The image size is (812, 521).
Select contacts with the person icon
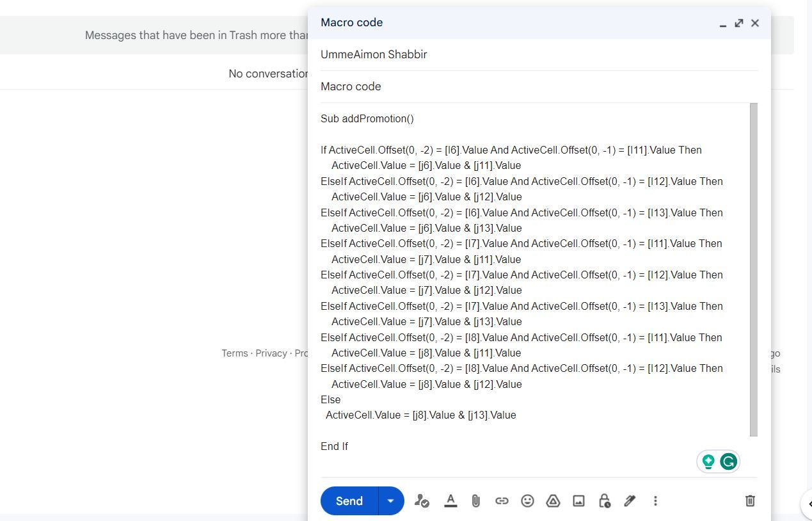click(x=422, y=501)
